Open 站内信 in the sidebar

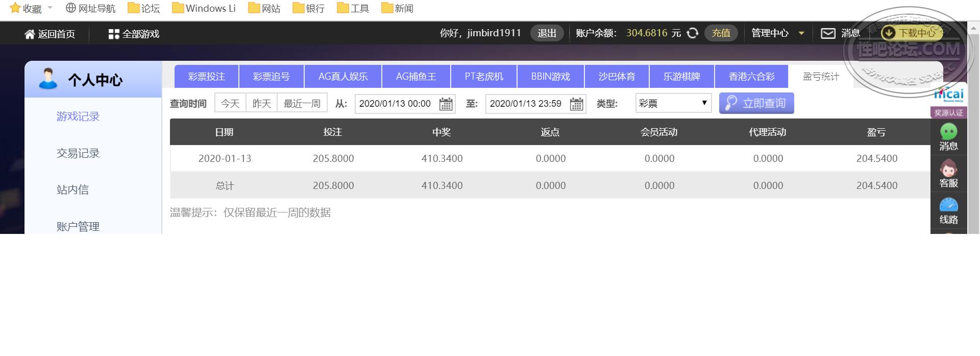(72, 190)
